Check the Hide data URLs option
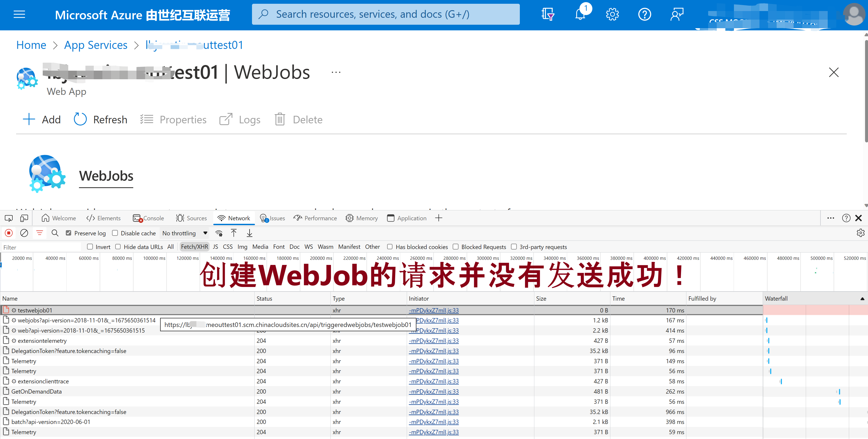This screenshot has height=439, width=868. point(118,247)
